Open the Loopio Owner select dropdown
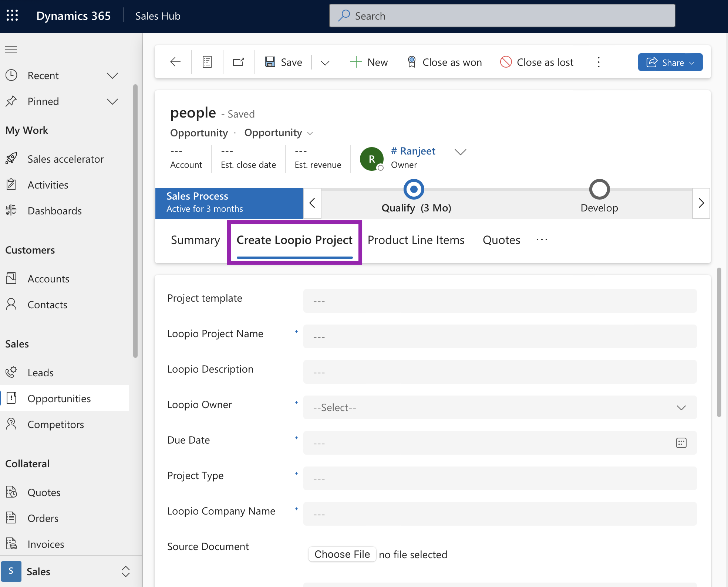The height and width of the screenshot is (587, 728). coord(500,407)
